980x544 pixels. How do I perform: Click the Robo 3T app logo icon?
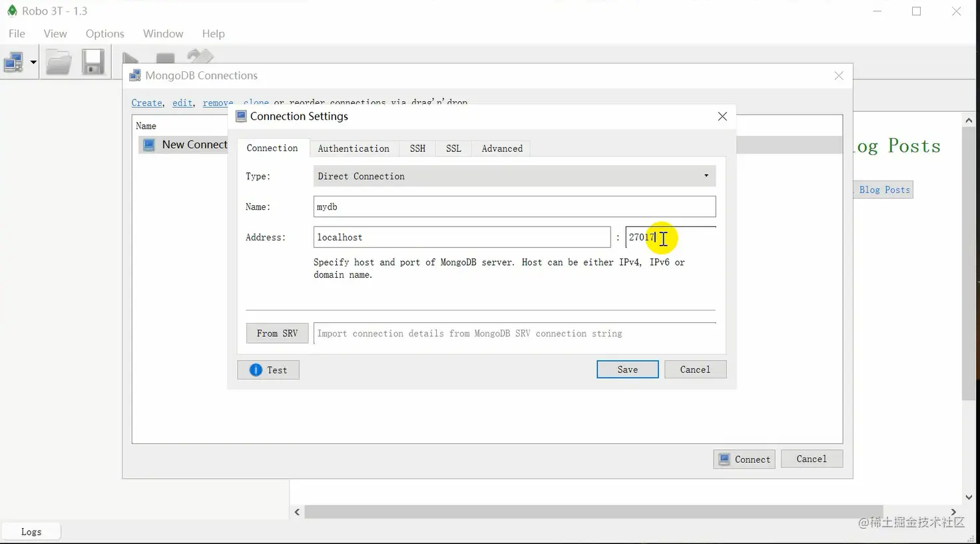12,11
